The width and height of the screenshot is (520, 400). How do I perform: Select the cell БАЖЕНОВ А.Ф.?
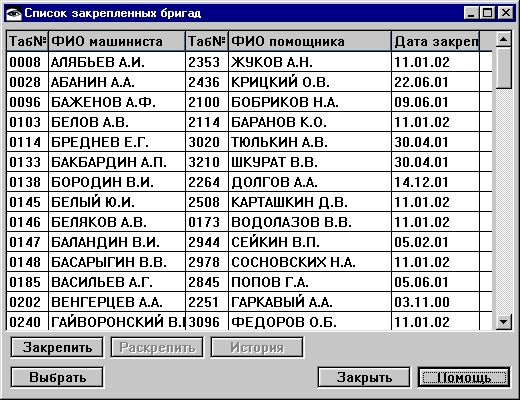click(117, 102)
